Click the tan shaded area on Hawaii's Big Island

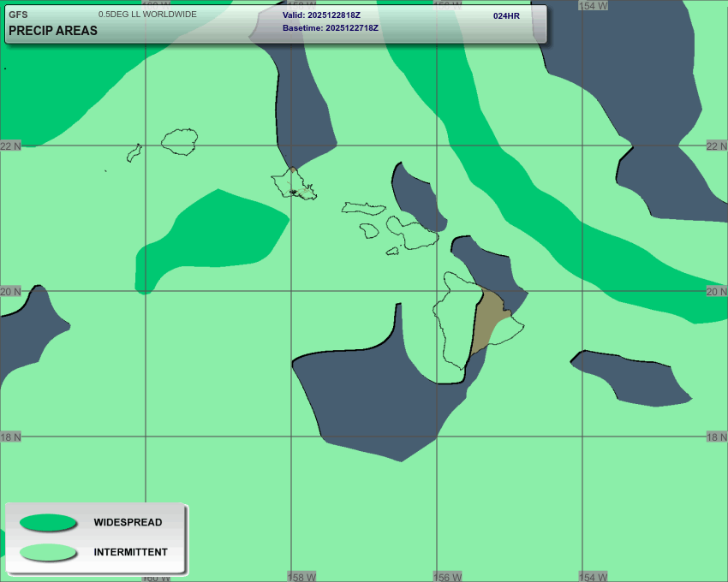coord(491,321)
